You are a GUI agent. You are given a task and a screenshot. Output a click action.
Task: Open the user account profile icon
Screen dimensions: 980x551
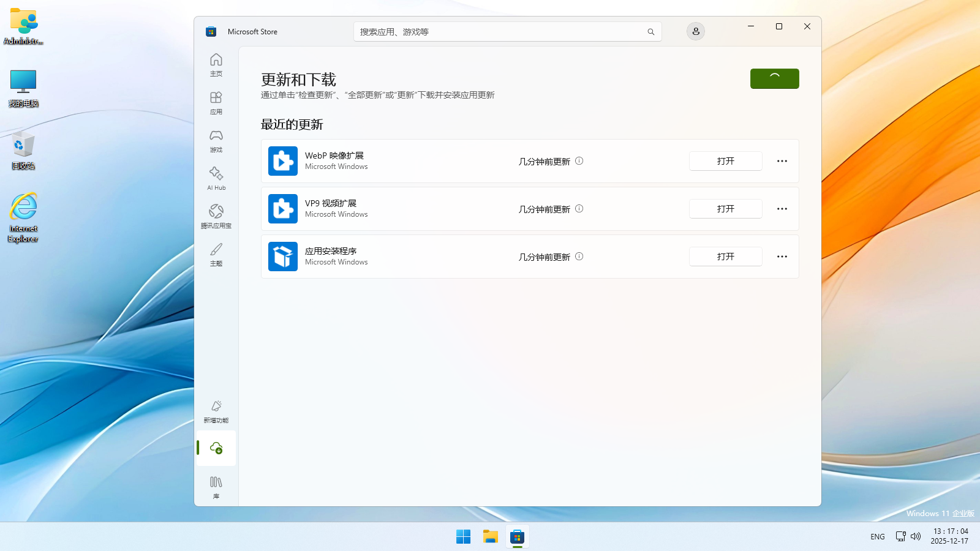click(x=696, y=31)
